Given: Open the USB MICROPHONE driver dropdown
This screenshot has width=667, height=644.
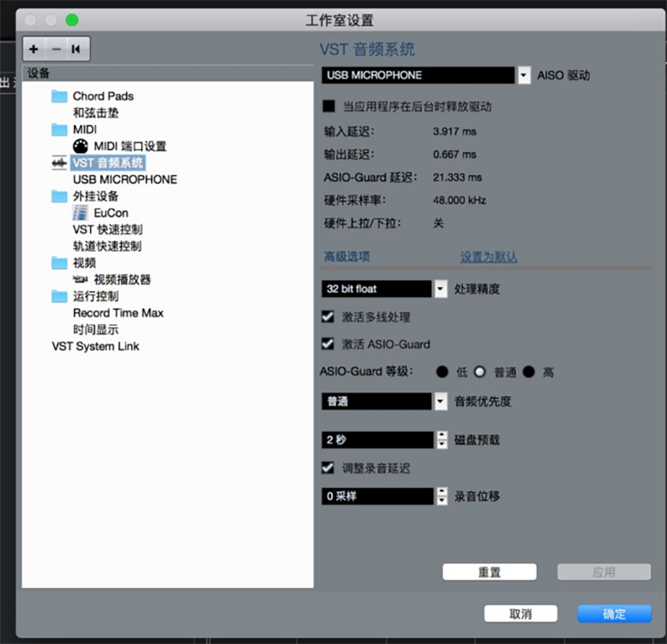Looking at the screenshot, I should click(x=524, y=75).
